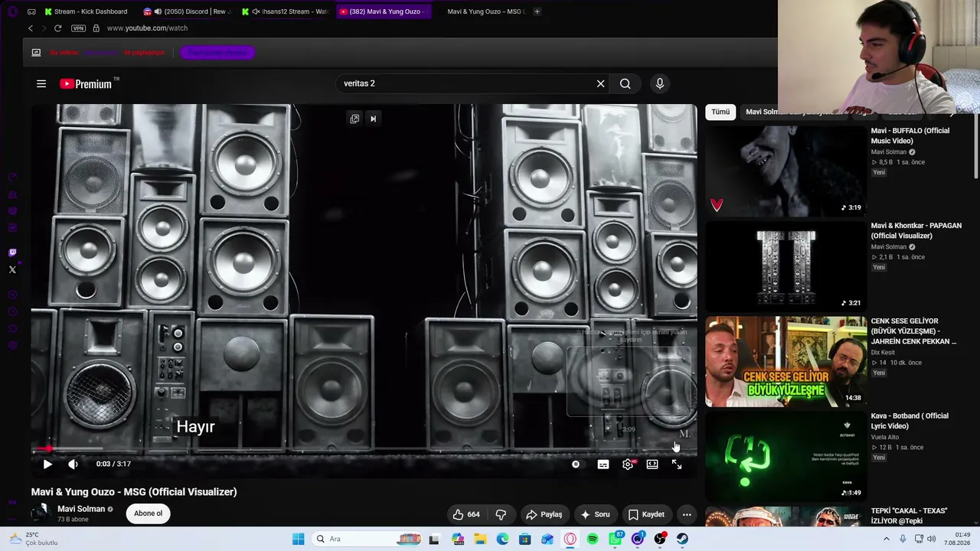Image resolution: width=980 pixels, height=551 pixels.
Task: Pop out the video with the top overlay icon
Action: [354, 119]
